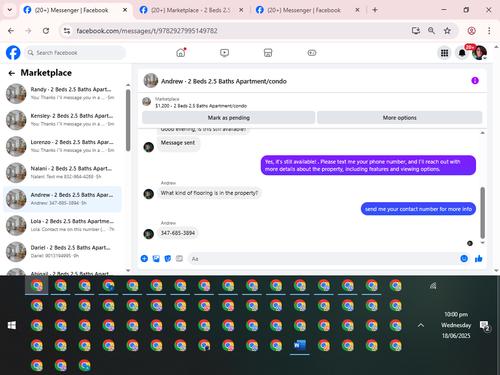The width and height of the screenshot is (500, 375).
Task: Open the Facebook menu grid icon
Action: [x=444, y=53]
